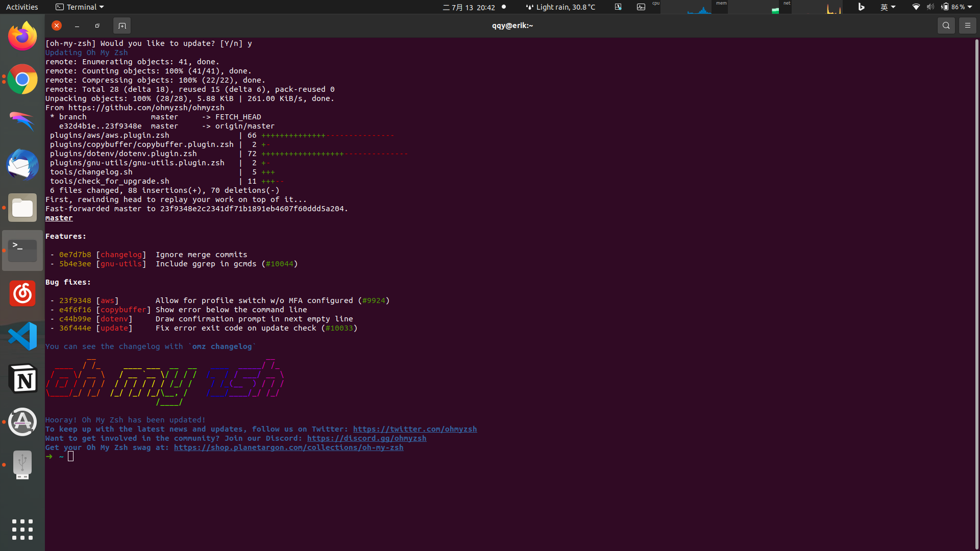
Task: Click the #10044 issue reference
Action: click(x=279, y=264)
